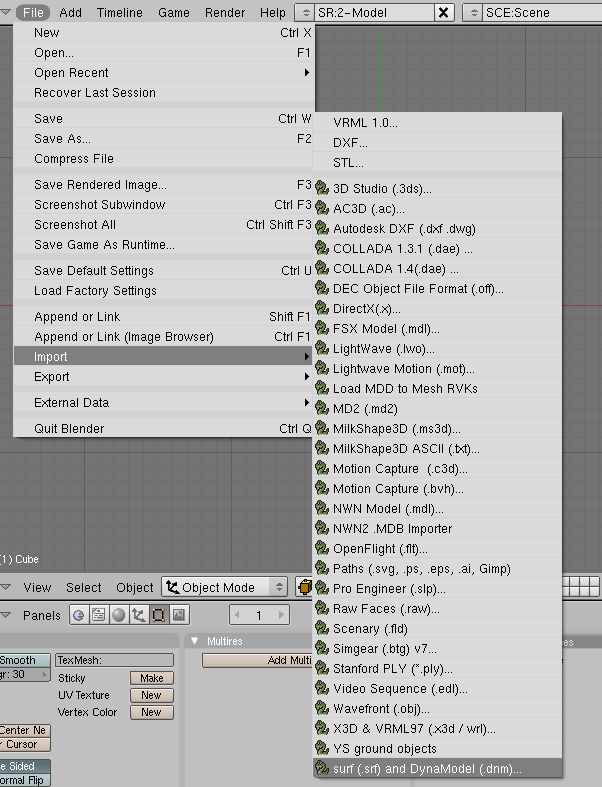
Task: Choose Append or Link (Image Browser)
Action: pyautogui.click(x=164, y=336)
